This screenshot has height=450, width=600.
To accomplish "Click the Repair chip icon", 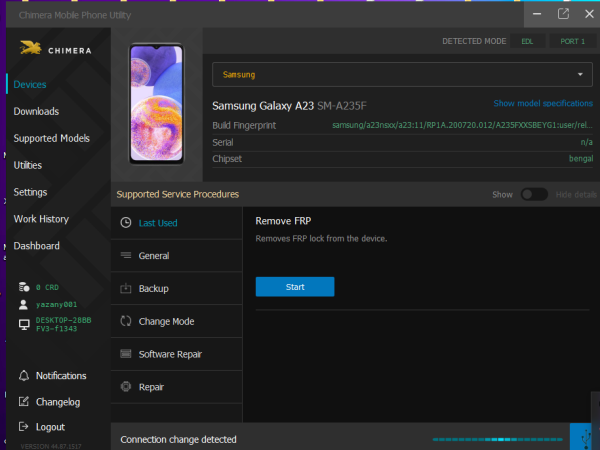I will pos(126,386).
